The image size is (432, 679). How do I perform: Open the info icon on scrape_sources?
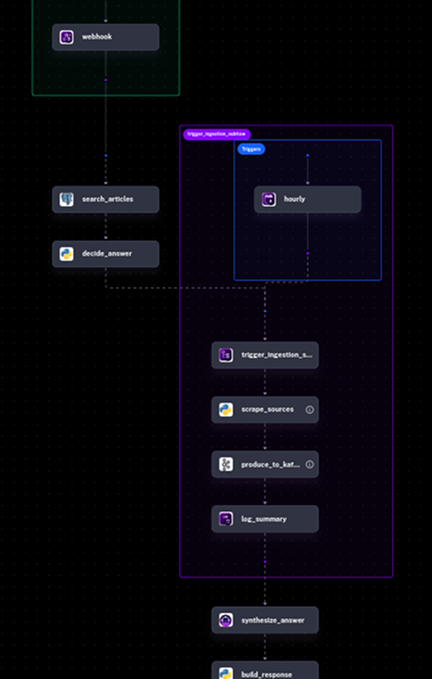coord(309,410)
